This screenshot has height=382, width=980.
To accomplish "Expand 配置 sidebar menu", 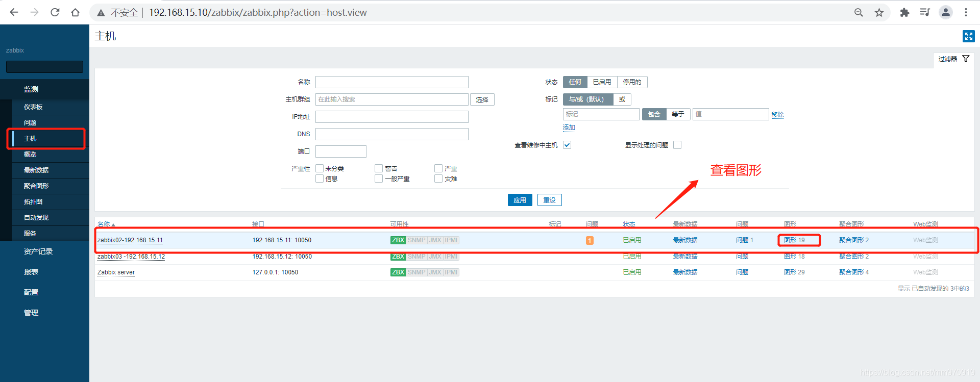I will coord(31,292).
